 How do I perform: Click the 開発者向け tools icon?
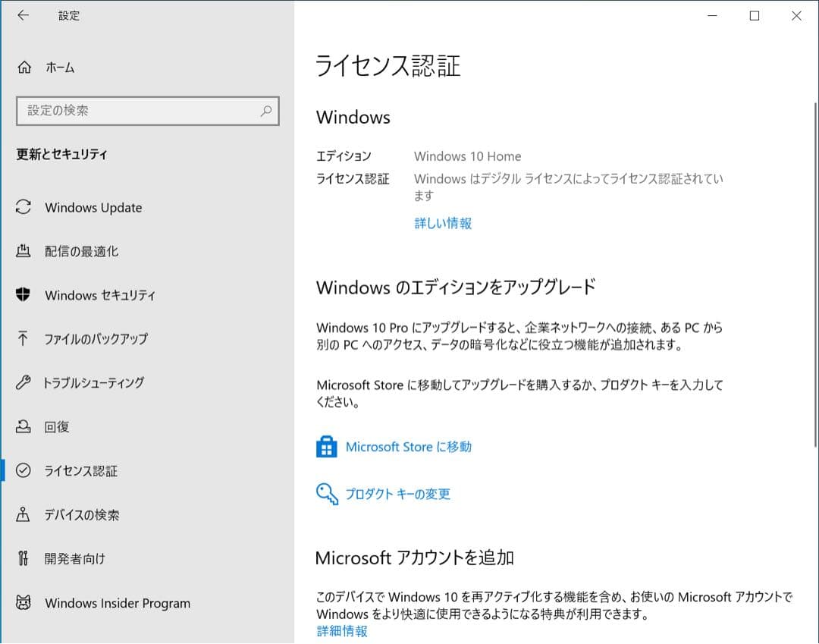(24, 559)
